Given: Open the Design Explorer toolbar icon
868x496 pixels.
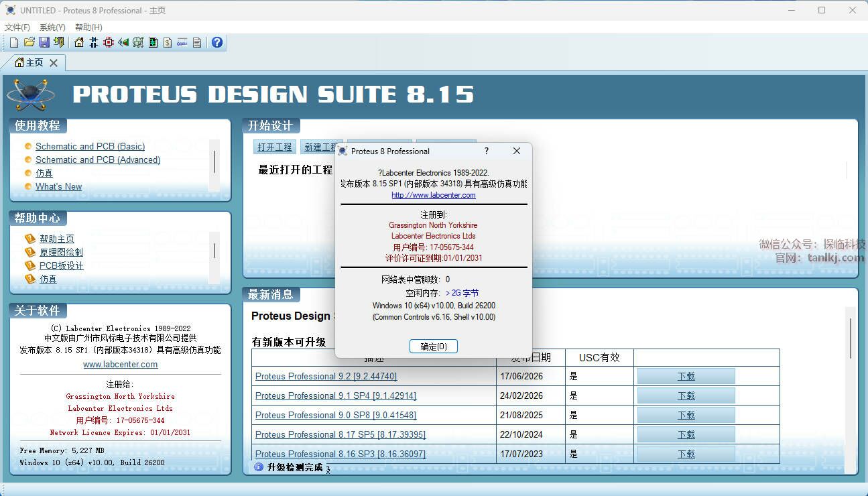Looking at the screenshot, I should click(x=153, y=42).
